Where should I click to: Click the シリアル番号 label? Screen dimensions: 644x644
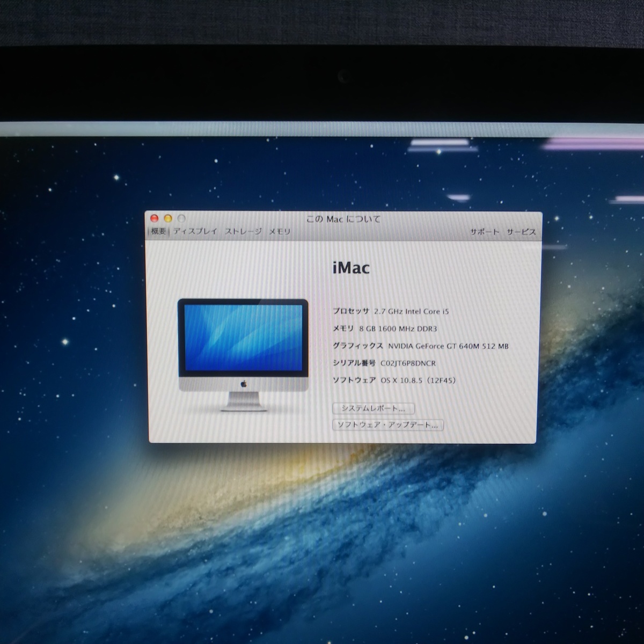[354, 363]
